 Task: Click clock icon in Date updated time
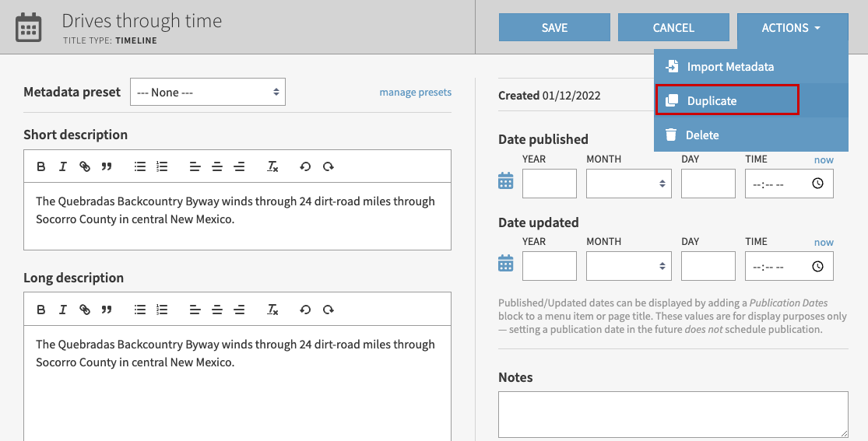(x=817, y=267)
